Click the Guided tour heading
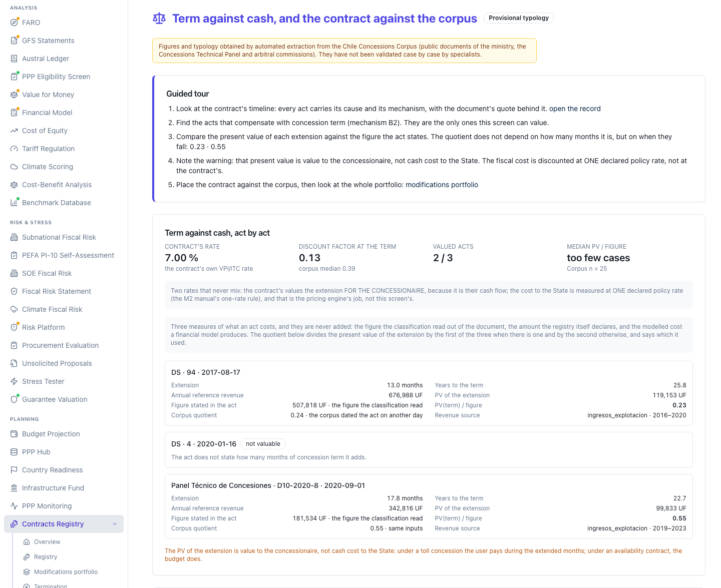Screen dimensions: 721x588 (x=188, y=94)
